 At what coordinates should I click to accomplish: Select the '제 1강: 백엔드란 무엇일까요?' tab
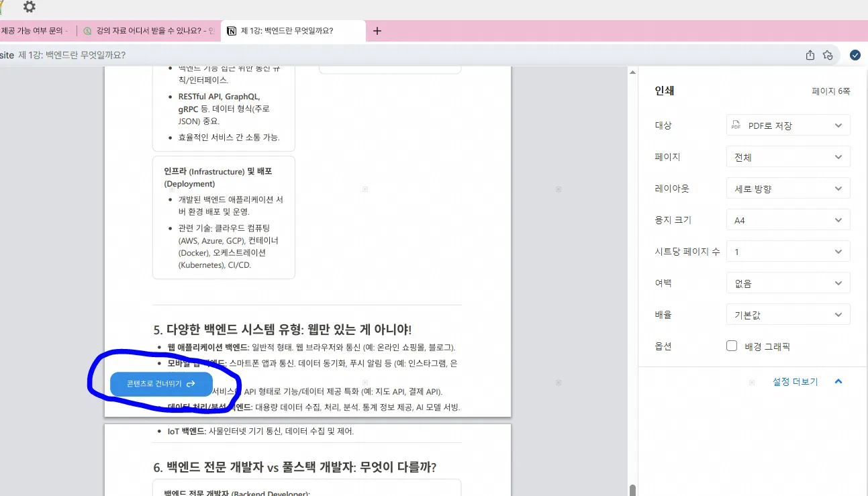[x=293, y=31]
